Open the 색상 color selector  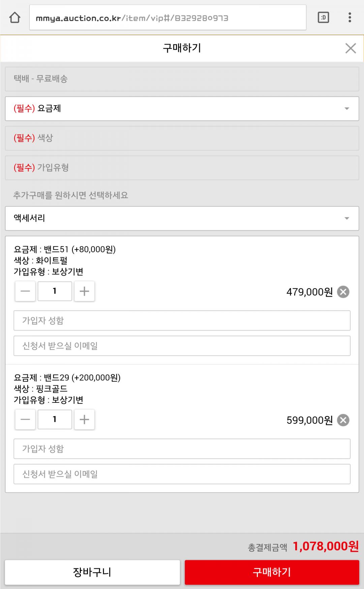tap(182, 138)
